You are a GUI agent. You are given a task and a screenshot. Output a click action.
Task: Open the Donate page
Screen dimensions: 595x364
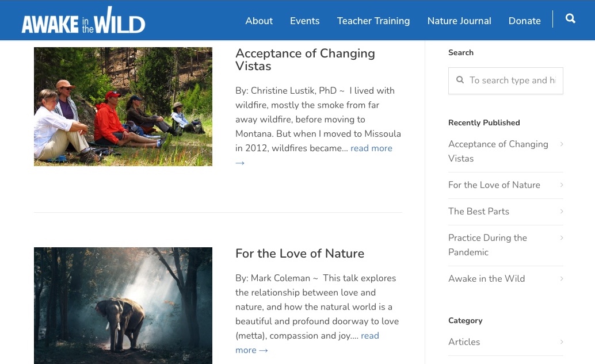(524, 21)
